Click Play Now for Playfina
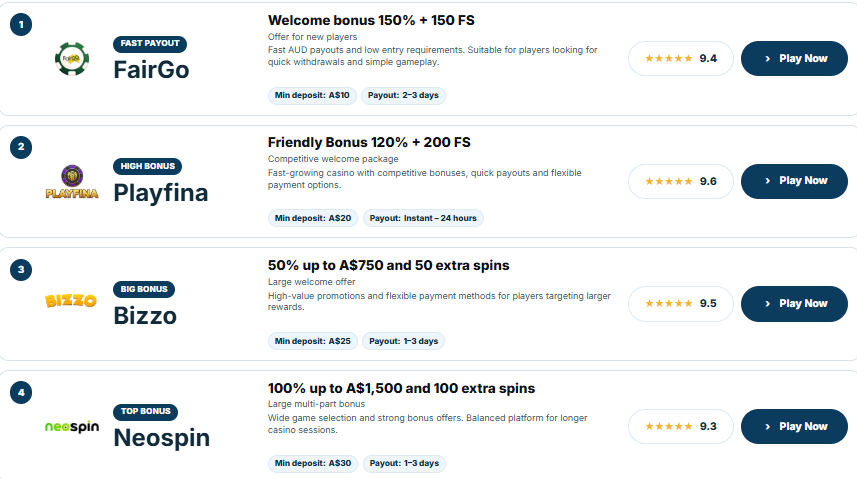Screen dimensions: 857x479 tap(794, 181)
